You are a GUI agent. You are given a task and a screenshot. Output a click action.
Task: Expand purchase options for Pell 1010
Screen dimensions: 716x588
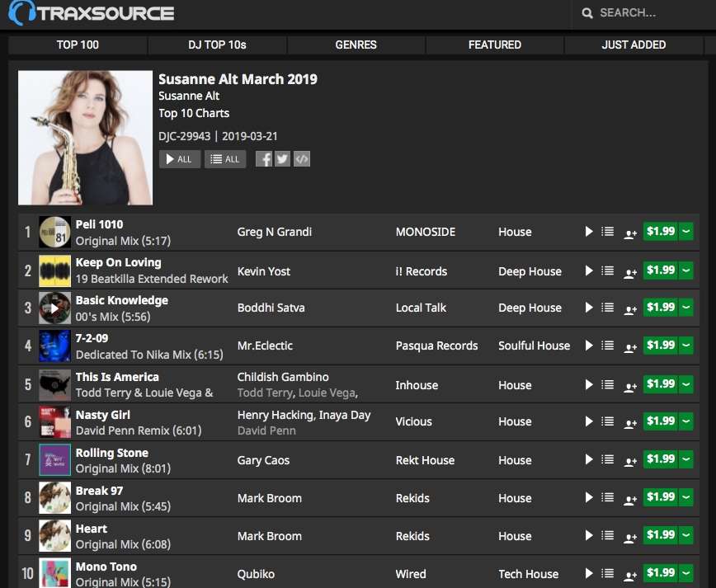pyautogui.click(x=685, y=231)
